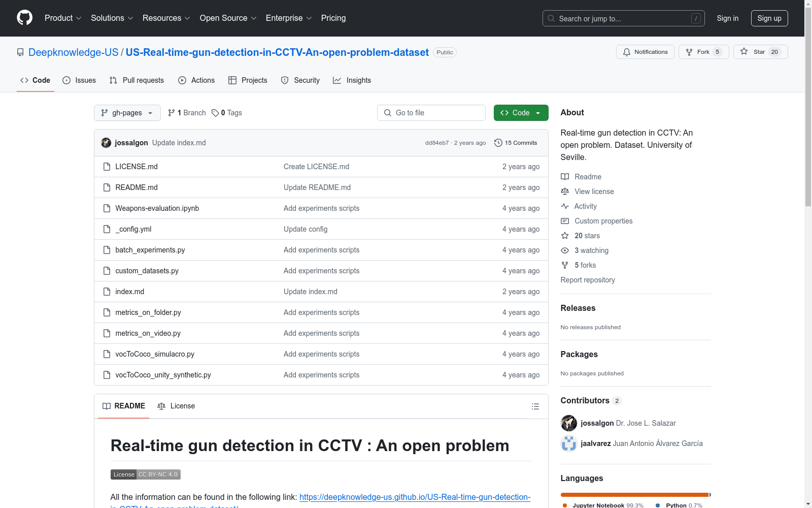Click the tag icon beside Tags

215,113
